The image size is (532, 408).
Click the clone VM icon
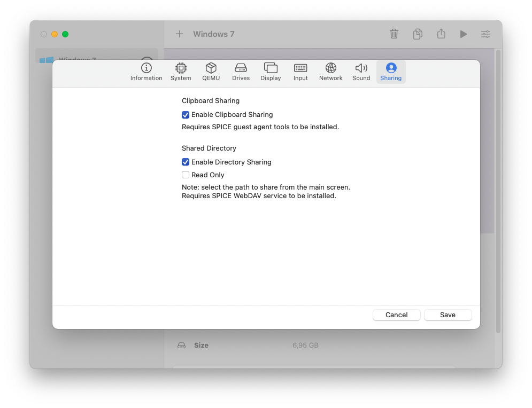coord(418,34)
